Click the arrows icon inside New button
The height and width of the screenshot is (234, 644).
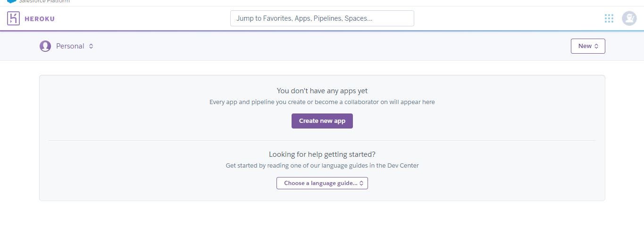[x=596, y=46]
